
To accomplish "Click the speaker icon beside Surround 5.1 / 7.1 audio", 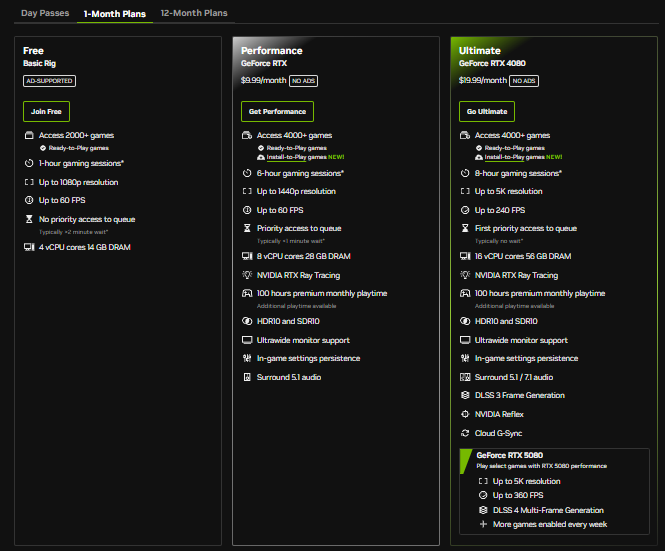I will (465, 377).
